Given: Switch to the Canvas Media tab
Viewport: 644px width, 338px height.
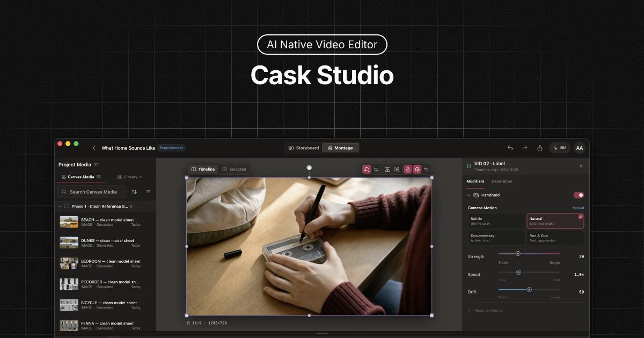Looking at the screenshot, I should tap(81, 177).
